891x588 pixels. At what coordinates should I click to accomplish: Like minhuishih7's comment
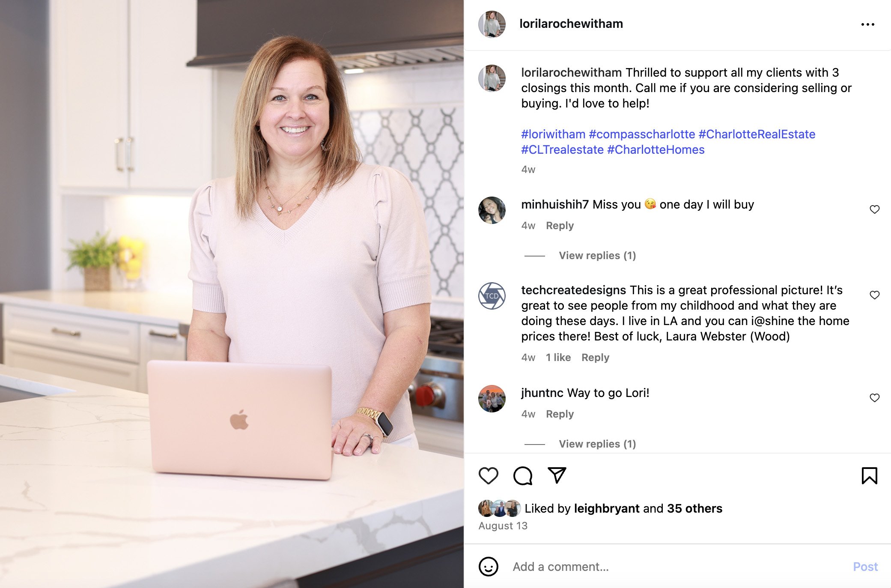click(x=874, y=209)
